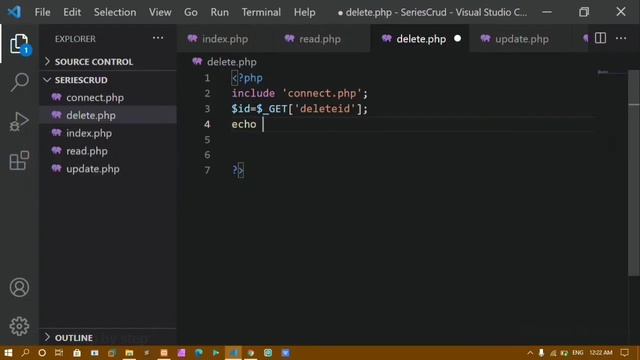This screenshot has width=640, height=360.
Task: Click the VS Code logo icon
Action: tap(14, 12)
